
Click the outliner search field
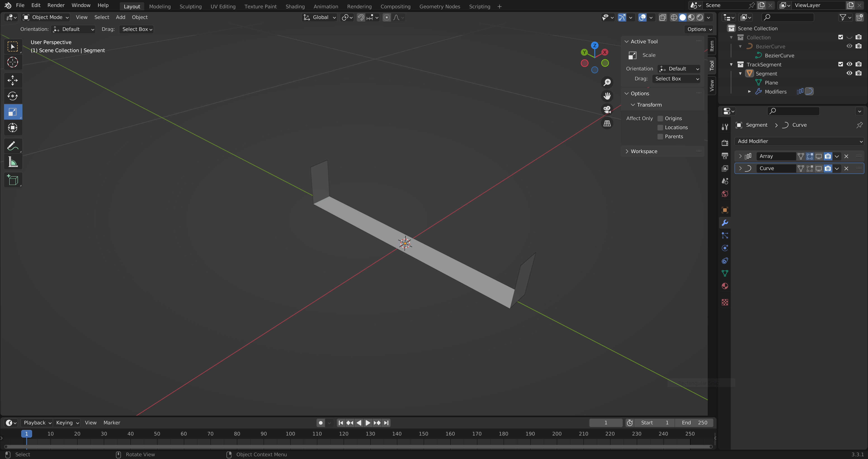pyautogui.click(x=788, y=17)
